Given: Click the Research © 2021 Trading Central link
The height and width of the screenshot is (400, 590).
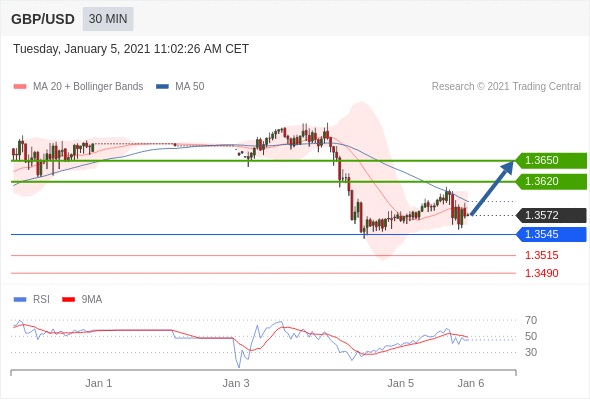Looking at the screenshot, I should pos(506,87).
